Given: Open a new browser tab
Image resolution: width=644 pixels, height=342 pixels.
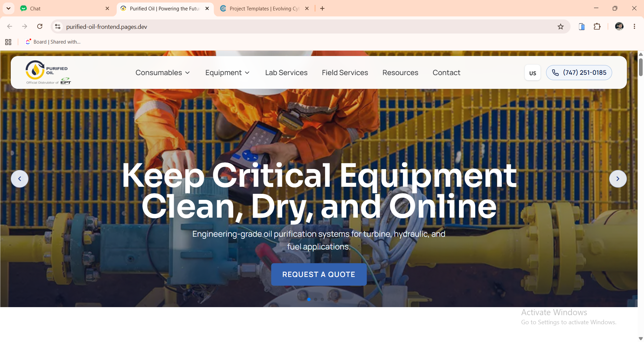Looking at the screenshot, I should [x=322, y=9].
